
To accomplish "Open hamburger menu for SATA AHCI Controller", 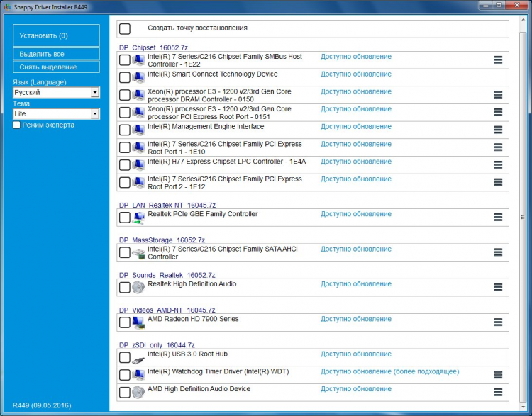I will pos(498,252).
